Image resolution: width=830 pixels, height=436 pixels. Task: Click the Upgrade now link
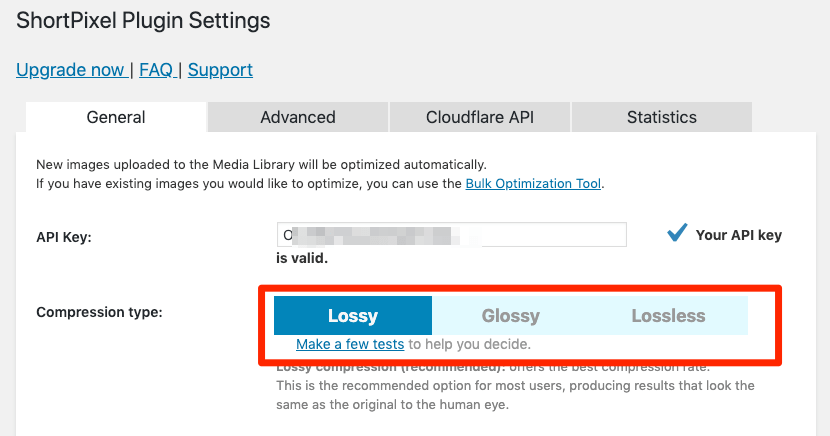click(x=70, y=70)
